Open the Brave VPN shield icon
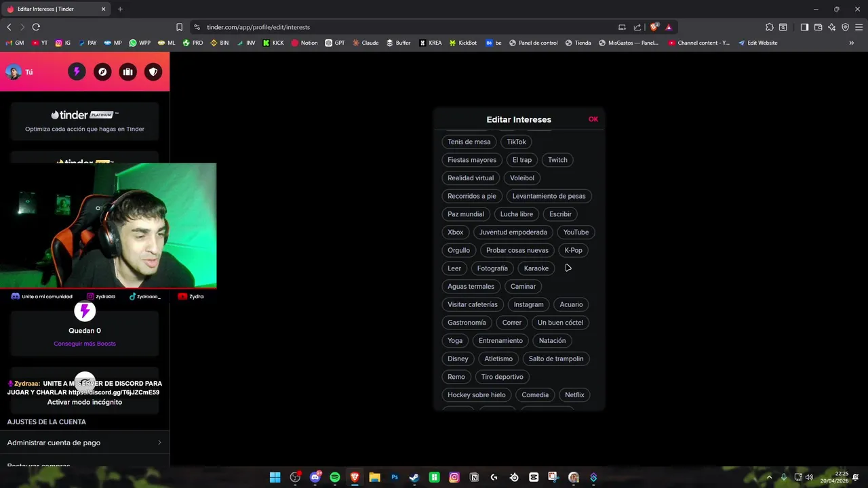The height and width of the screenshot is (488, 868). coord(845,27)
